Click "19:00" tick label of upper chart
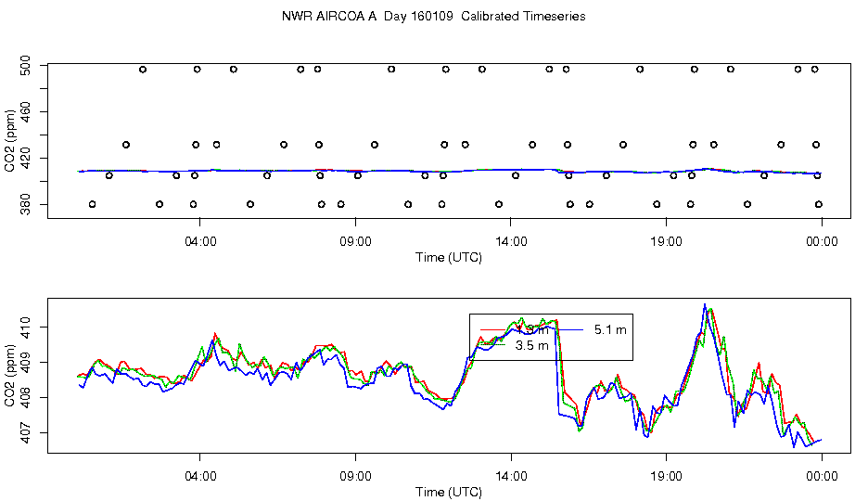The image size is (868, 501). (x=666, y=242)
